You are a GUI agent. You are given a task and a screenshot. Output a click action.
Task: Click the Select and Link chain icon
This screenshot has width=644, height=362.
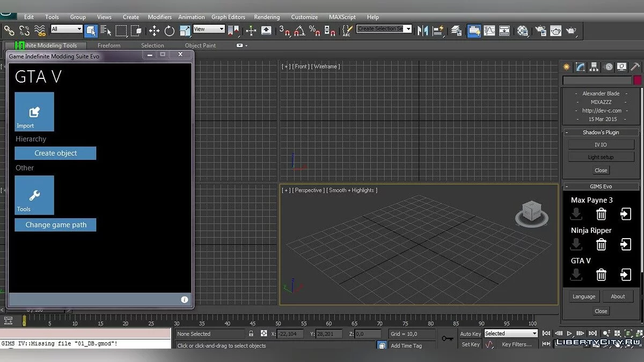click(x=9, y=31)
